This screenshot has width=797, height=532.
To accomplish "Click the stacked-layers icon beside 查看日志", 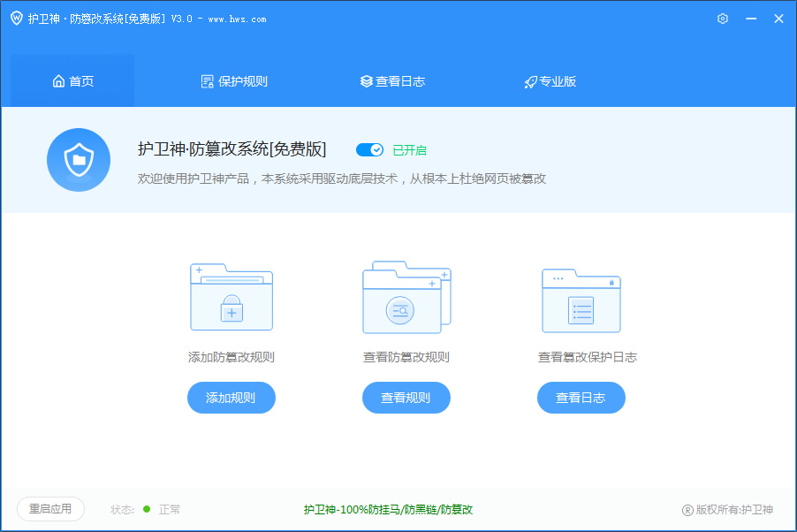I will click(366, 80).
